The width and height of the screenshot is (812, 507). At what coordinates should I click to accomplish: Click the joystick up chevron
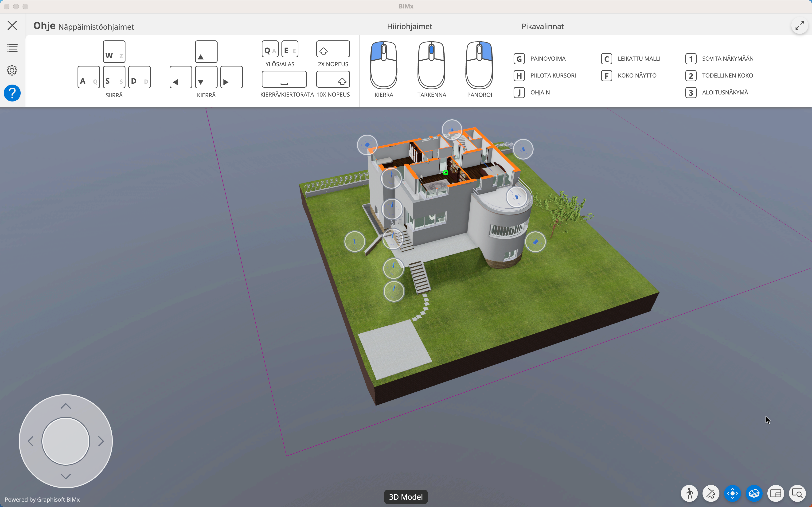point(66,406)
